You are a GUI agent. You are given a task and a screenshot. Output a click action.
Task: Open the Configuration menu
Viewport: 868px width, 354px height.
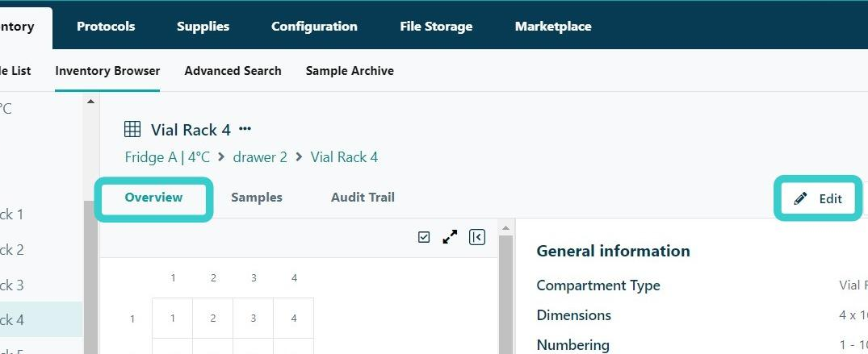pyautogui.click(x=314, y=26)
